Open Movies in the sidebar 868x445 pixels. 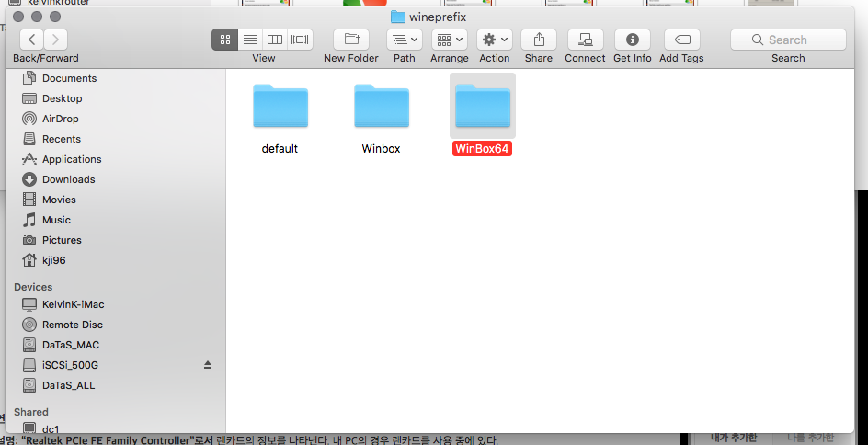tap(59, 200)
